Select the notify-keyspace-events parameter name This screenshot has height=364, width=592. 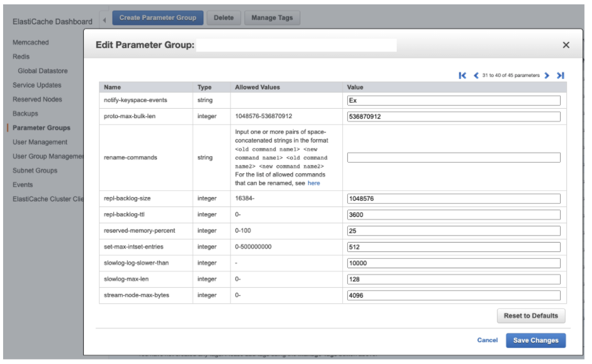136,100
